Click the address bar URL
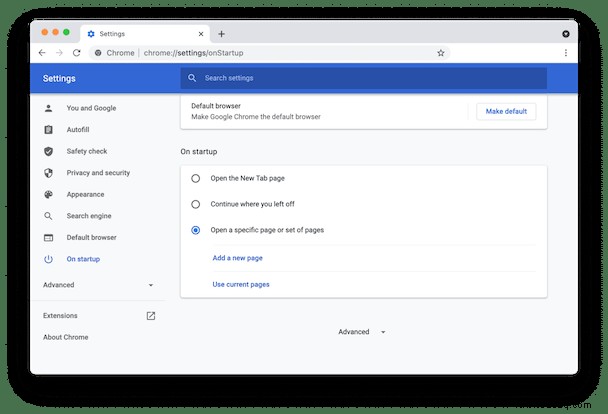The height and width of the screenshot is (414, 608). click(193, 53)
